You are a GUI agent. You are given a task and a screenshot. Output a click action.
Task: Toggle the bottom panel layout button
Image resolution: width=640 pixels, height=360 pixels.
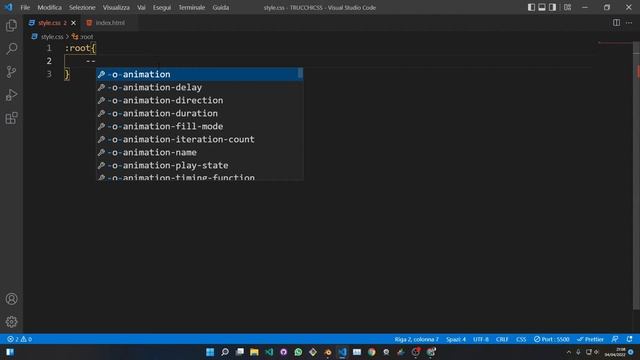[x=542, y=7]
